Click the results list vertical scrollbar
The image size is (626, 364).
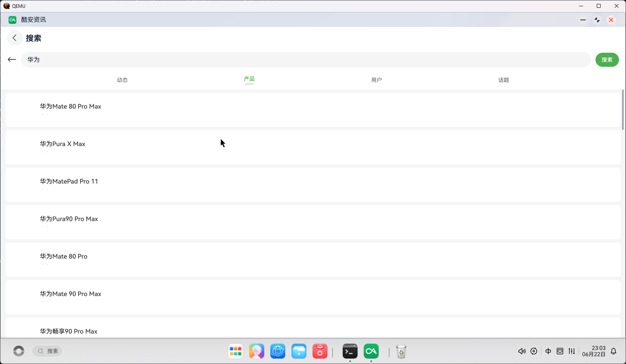(623, 110)
